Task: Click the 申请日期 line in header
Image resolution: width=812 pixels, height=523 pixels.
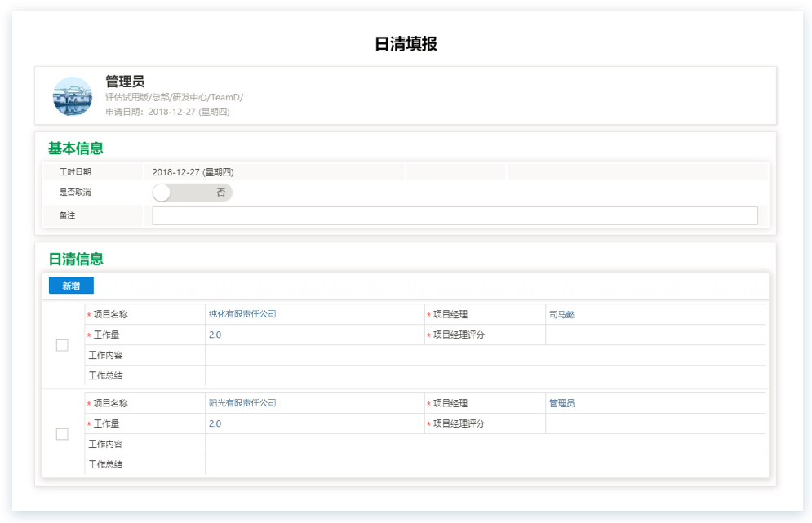Action: [x=168, y=111]
